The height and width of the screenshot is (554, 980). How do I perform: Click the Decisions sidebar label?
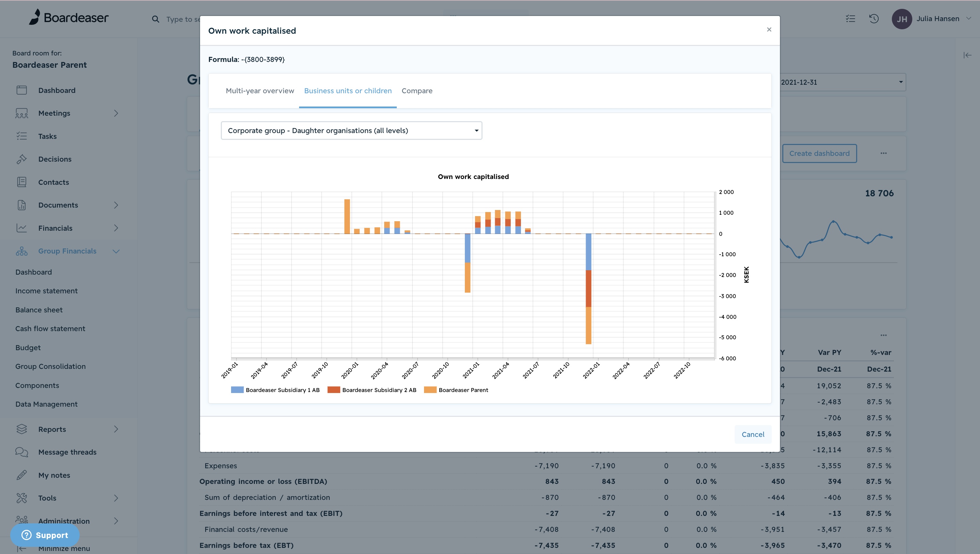point(55,159)
